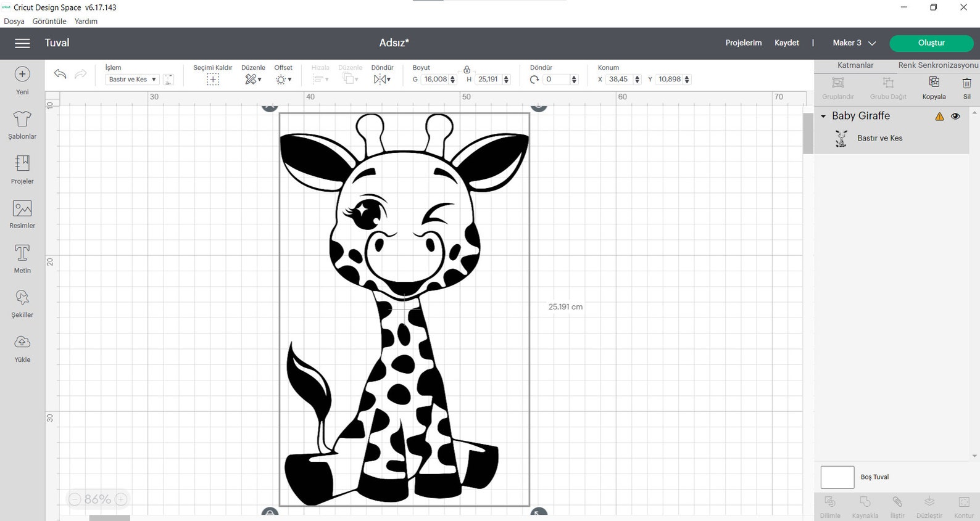
Task: Click the warning icon on Baby Giraffe
Action: (x=939, y=116)
